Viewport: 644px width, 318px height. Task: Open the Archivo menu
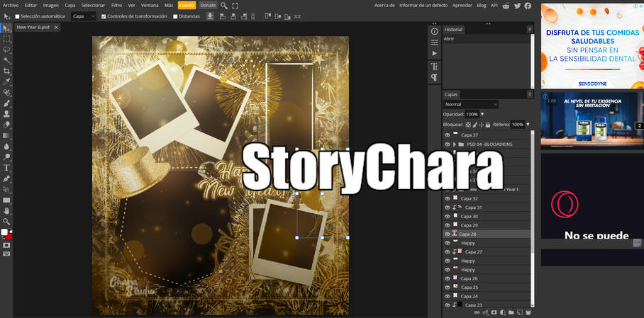tap(11, 5)
